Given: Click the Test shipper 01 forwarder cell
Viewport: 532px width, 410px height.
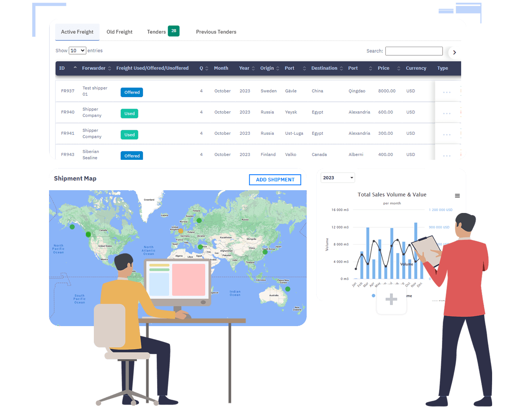Looking at the screenshot, I should click(95, 91).
